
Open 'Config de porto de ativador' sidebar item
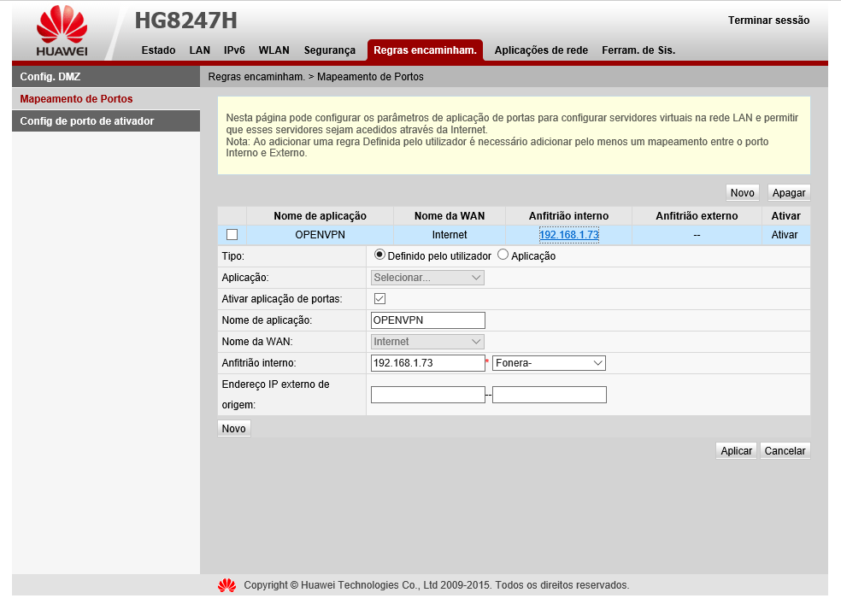pyautogui.click(x=87, y=121)
